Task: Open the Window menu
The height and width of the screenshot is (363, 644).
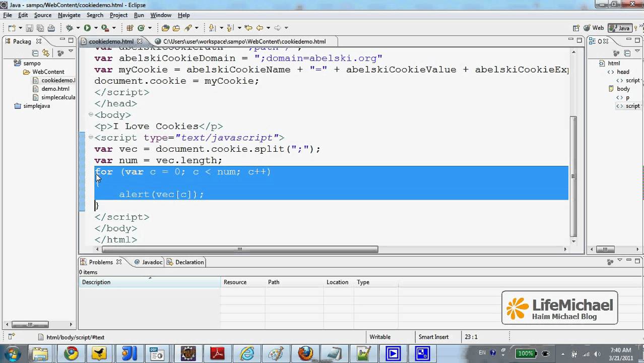Action: click(x=161, y=15)
